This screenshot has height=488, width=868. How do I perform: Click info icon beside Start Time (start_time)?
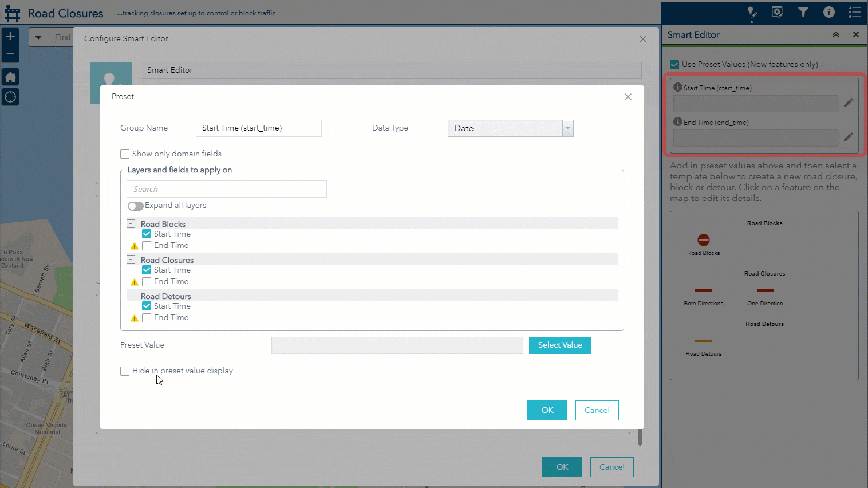click(x=678, y=87)
